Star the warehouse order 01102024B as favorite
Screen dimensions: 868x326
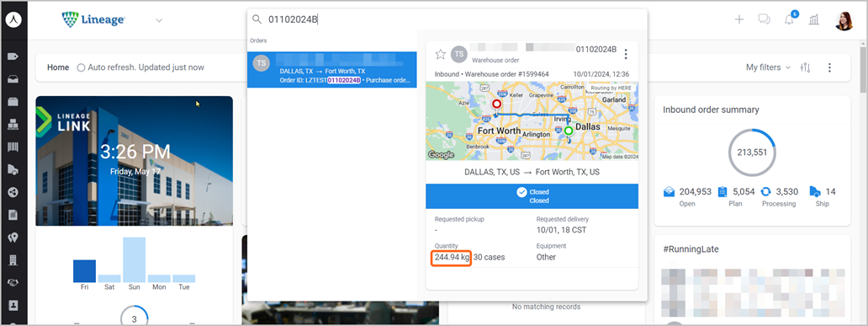click(x=441, y=54)
